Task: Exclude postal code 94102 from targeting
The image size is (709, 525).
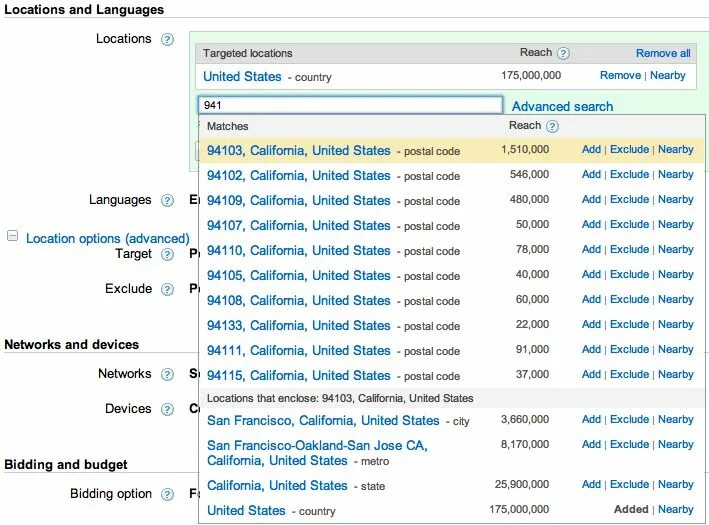Action: pyautogui.click(x=629, y=175)
